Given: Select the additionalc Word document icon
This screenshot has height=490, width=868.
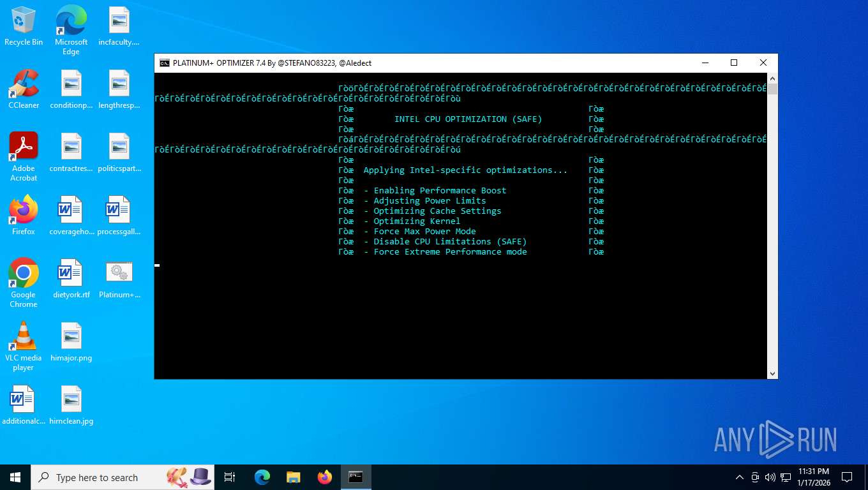Looking at the screenshot, I should (24, 405).
